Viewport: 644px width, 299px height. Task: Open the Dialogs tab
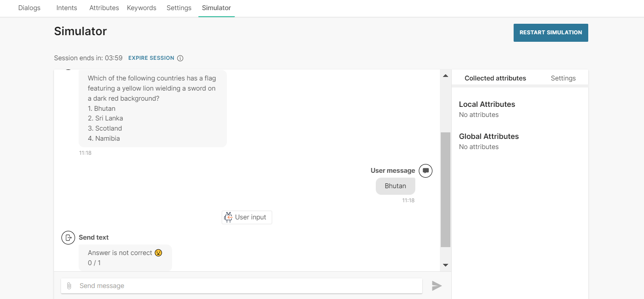(x=29, y=8)
